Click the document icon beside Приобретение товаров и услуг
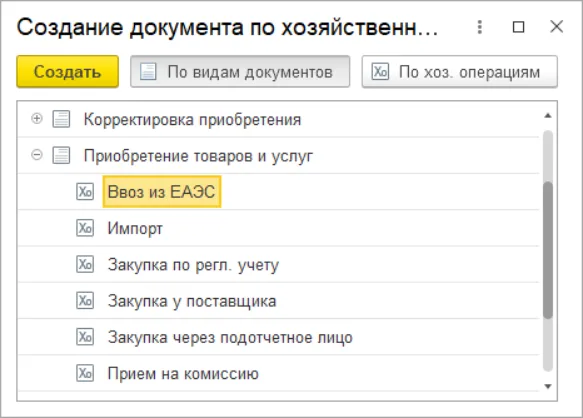Image resolution: width=583 pixels, height=418 pixels. coord(61,155)
